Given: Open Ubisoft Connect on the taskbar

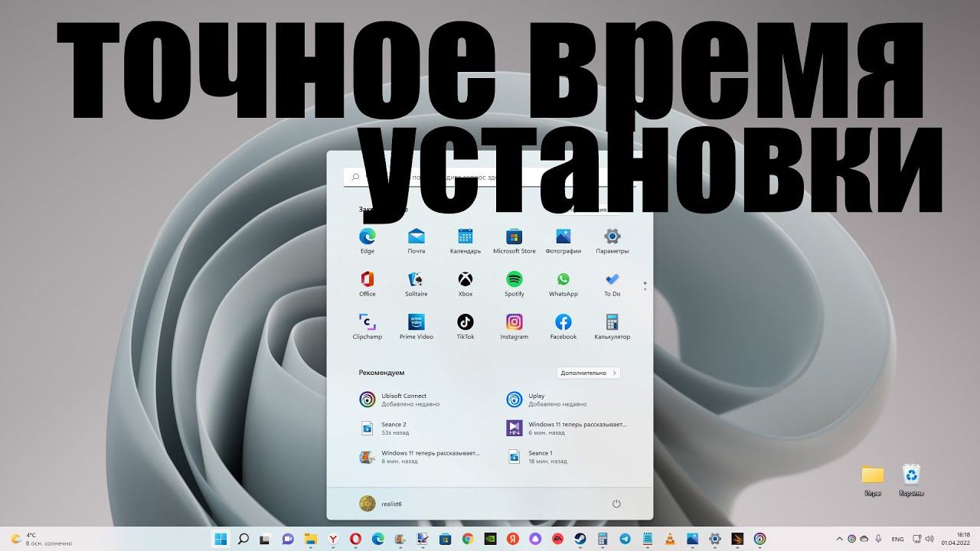Looking at the screenshot, I should click(759, 539).
